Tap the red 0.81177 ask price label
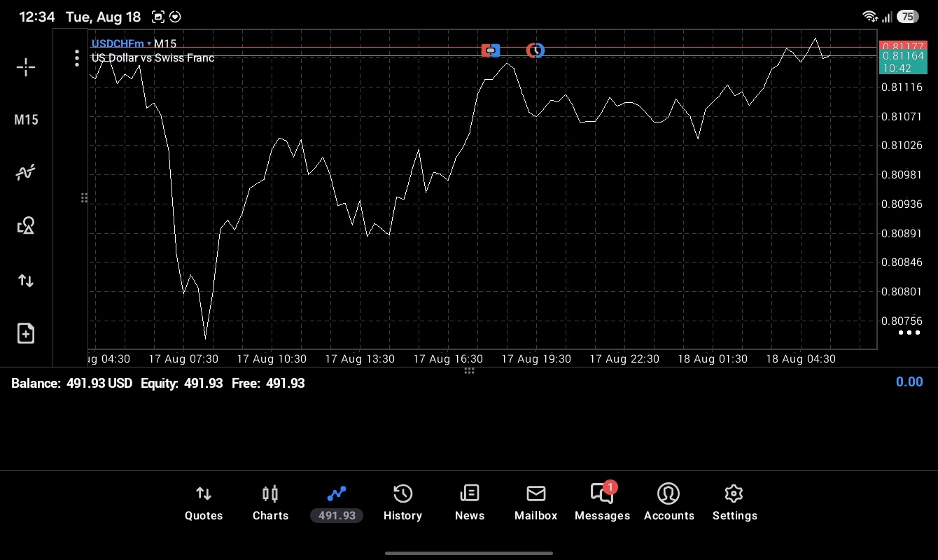Image resolution: width=938 pixels, height=560 pixels. pyautogui.click(x=902, y=46)
